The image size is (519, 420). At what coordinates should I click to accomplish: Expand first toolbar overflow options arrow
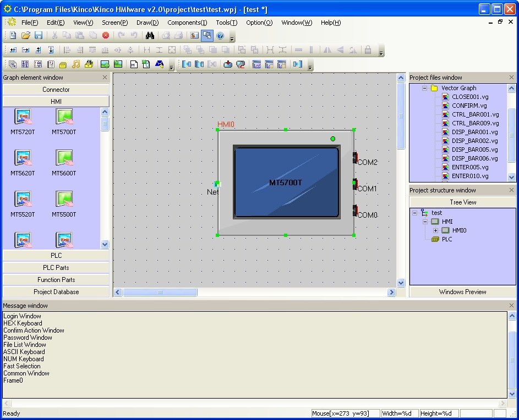point(232,38)
